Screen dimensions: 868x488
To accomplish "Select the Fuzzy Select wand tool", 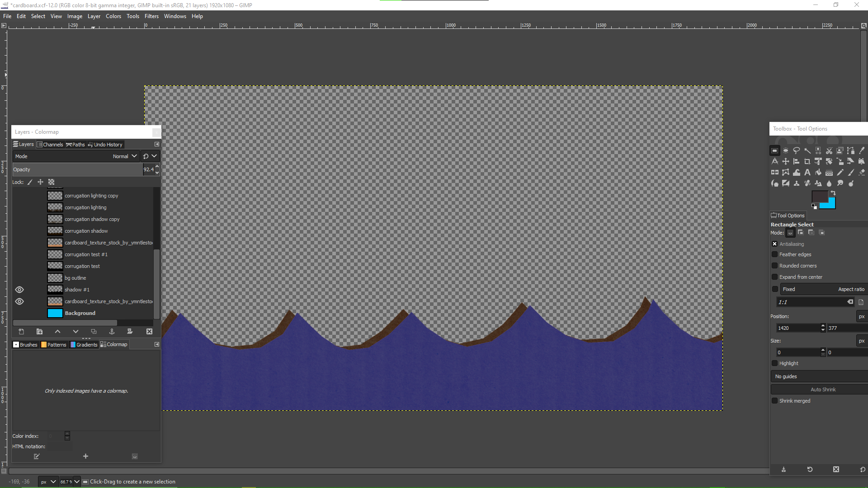I will click(x=807, y=150).
